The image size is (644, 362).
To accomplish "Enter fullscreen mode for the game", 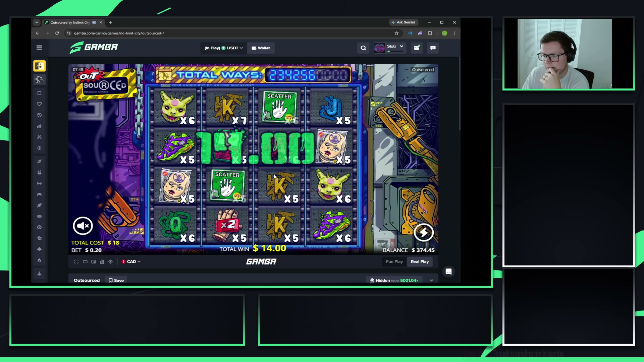I will pyautogui.click(x=76, y=262).
